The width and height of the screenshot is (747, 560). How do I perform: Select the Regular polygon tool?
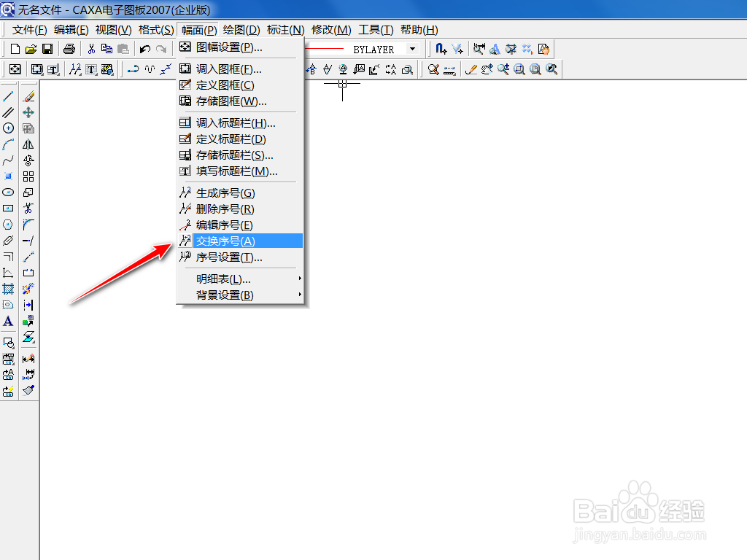[x=8, y=225]
